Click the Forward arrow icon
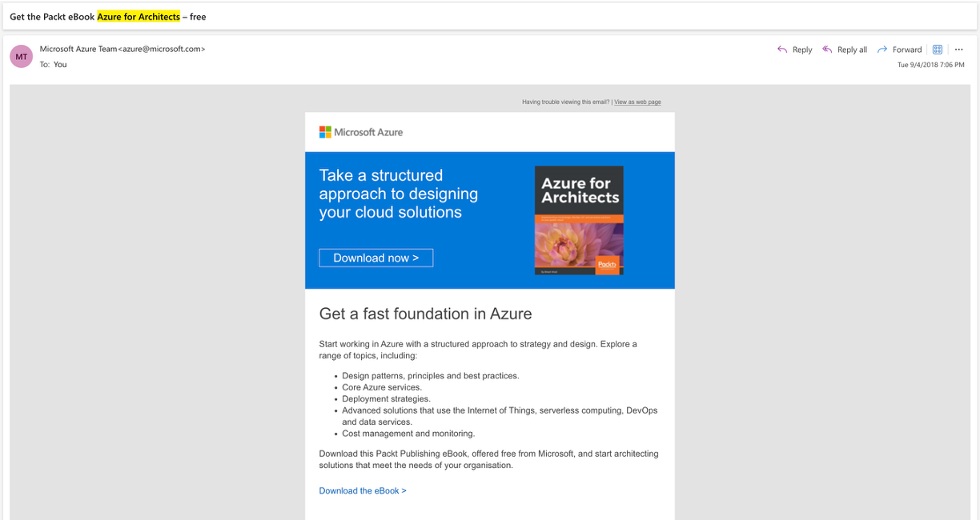The height and width of the screenshot is (520, 980). click(x=882, y=49)
